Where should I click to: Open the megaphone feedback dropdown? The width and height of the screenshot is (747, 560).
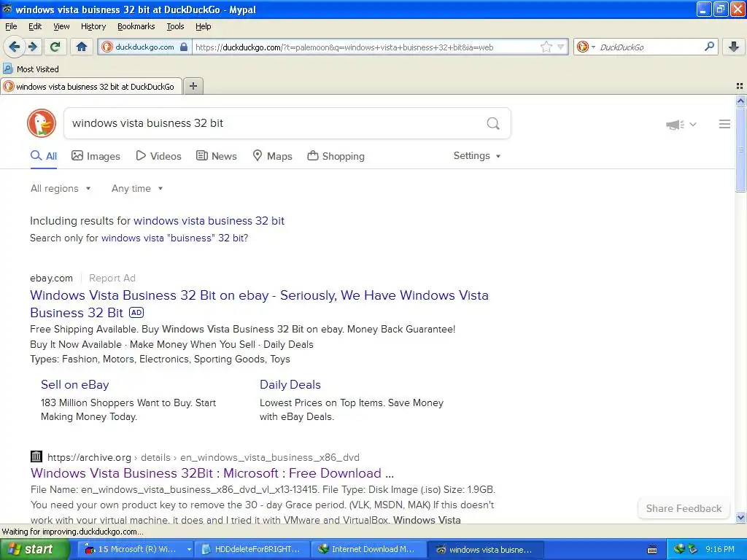tap(681, 124)
